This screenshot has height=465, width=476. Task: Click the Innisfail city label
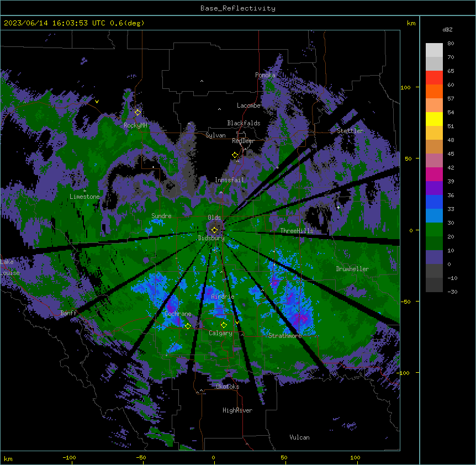point(229,180)
